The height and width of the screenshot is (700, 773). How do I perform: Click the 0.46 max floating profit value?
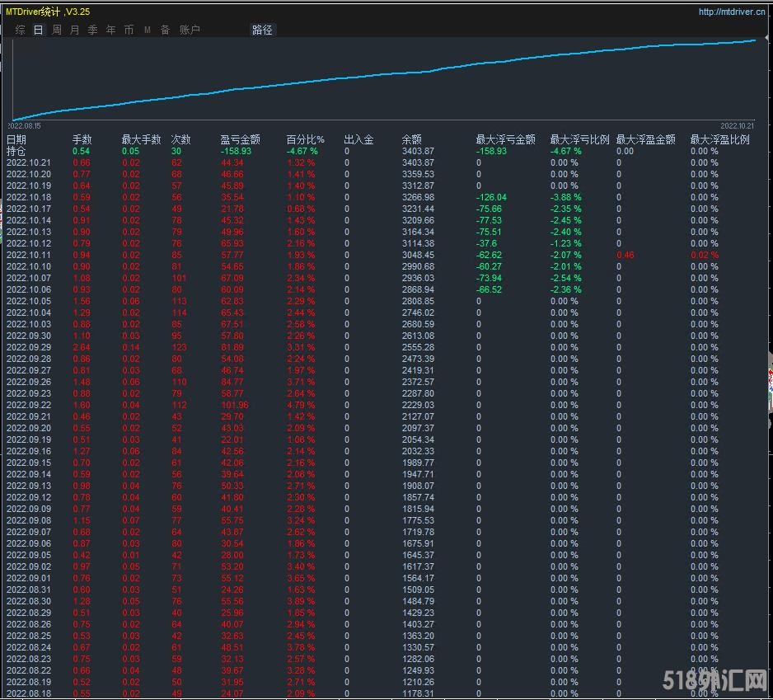(x=625, y=255)
